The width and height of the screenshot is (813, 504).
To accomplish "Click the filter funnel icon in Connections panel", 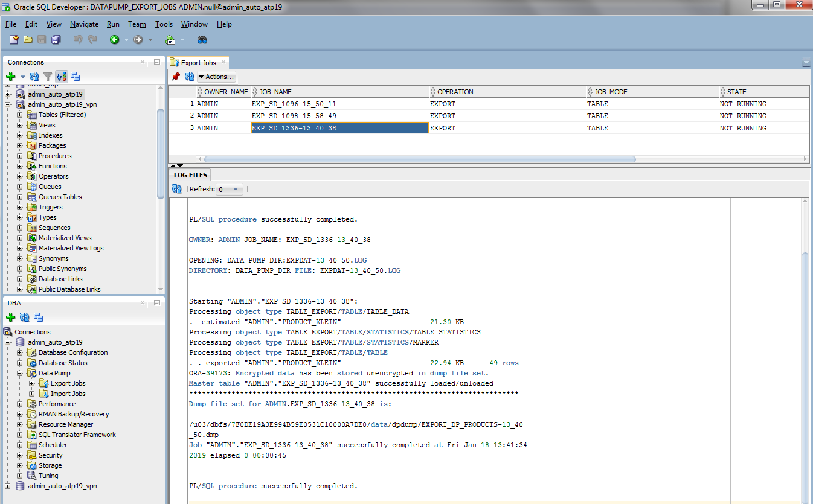I will (x=48, y=77).
